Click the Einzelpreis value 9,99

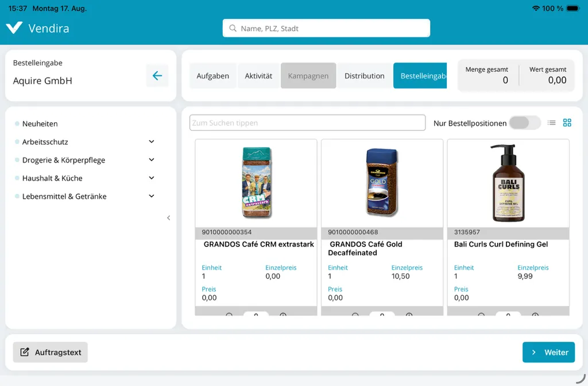525,276
